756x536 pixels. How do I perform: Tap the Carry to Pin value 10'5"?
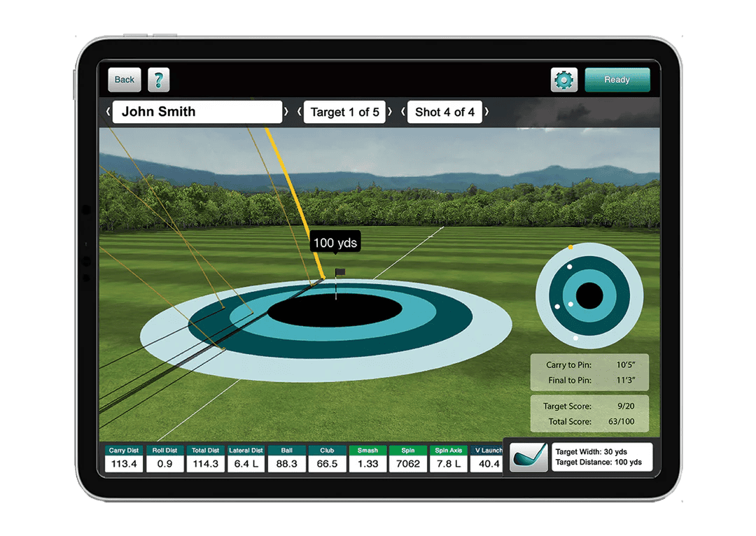click(625, 365)
